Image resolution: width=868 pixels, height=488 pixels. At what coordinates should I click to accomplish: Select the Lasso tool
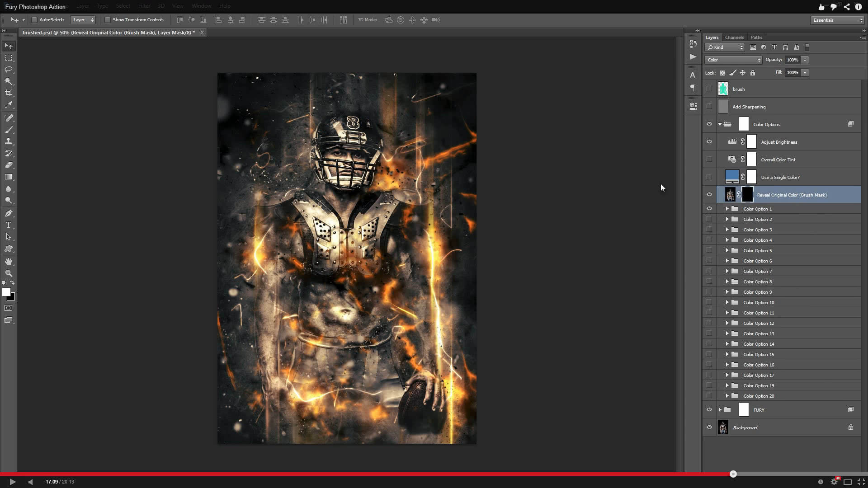pyautogui.click(x=9, y=70)
